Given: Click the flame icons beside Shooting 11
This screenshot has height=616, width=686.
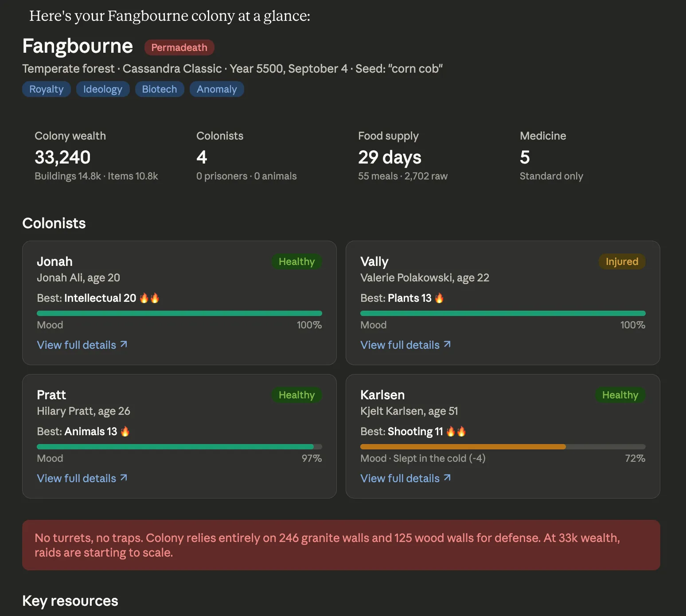Looking at the screenshot, I should pyautogui.click(x=456, y=432).
